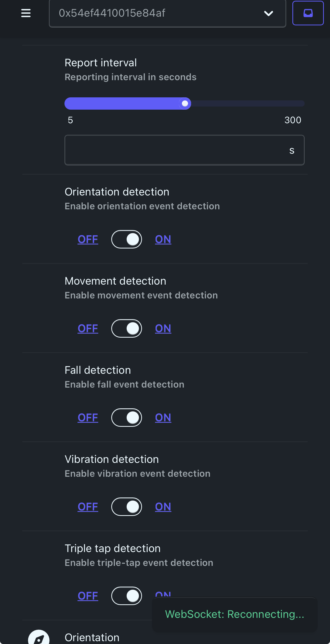This screenshot has height=644, width=330.
Task: Click ON link for Movement detection
Action: [x=163, y=328]
